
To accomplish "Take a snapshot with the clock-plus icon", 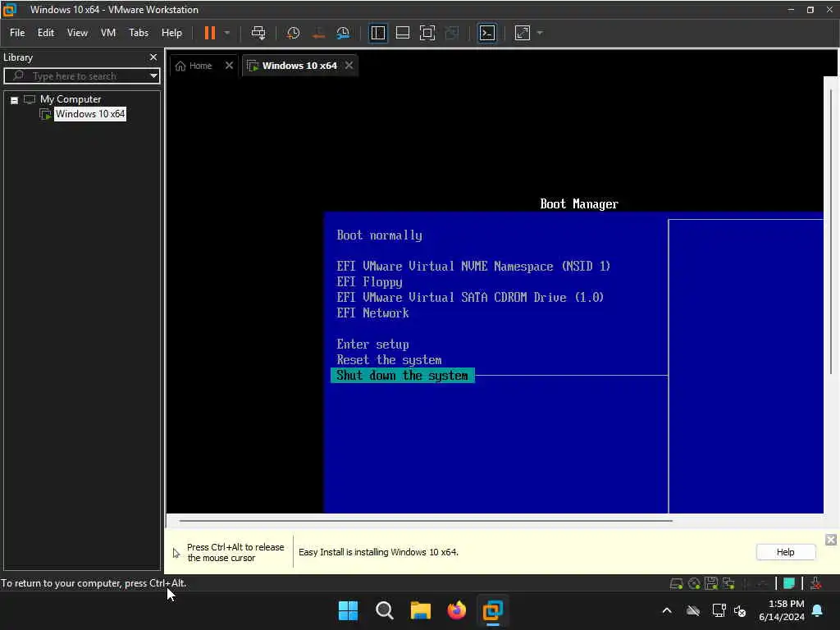I will point(293,33).
